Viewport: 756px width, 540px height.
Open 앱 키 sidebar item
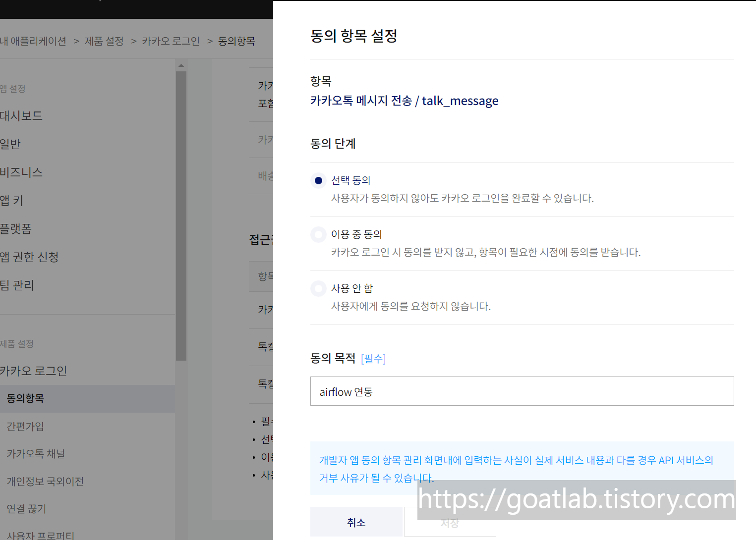tap(12, 201)
